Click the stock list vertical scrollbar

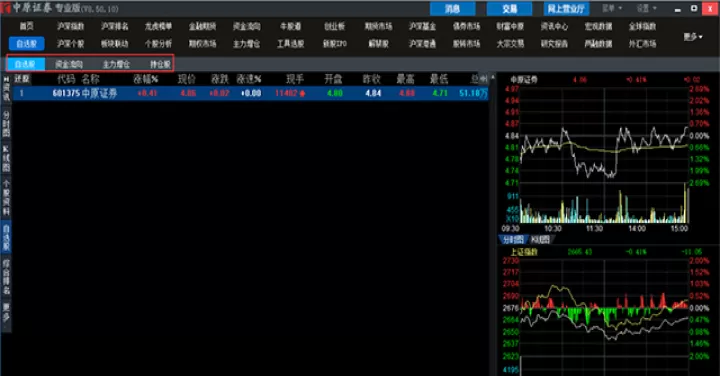[x=492, y=225]
